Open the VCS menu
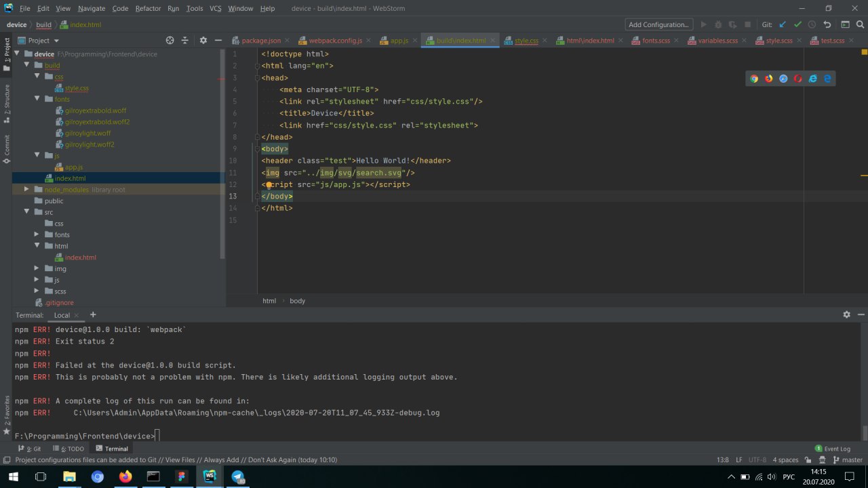The image size is (868, 488). (216, 8)
